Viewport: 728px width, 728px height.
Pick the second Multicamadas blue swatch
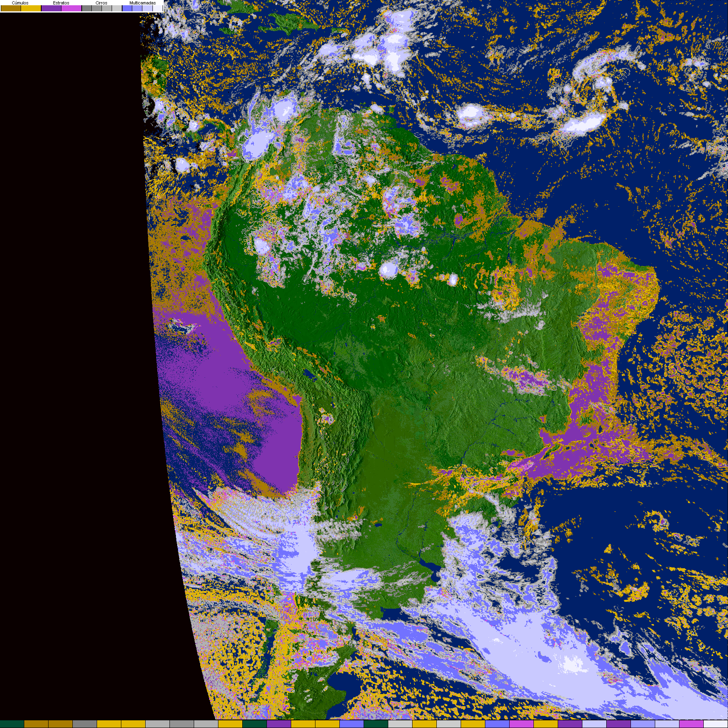[x=137, y=8]
